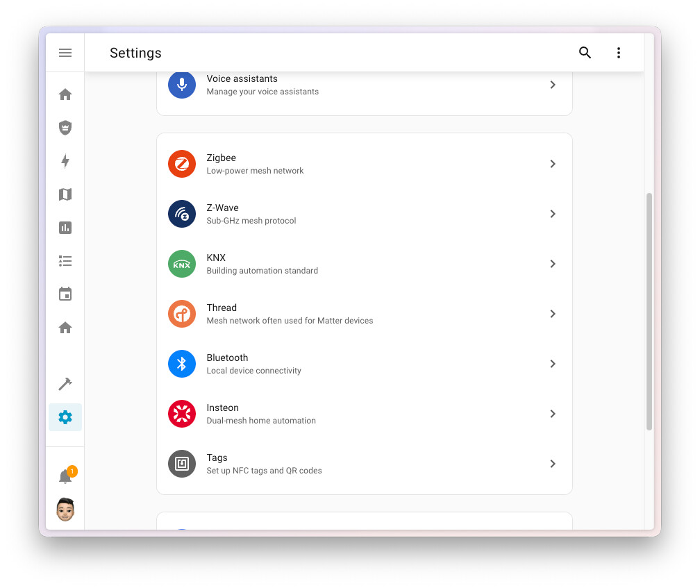Click the search magnifier icon
Screen dimensions: 700x588
pos(585,53)
